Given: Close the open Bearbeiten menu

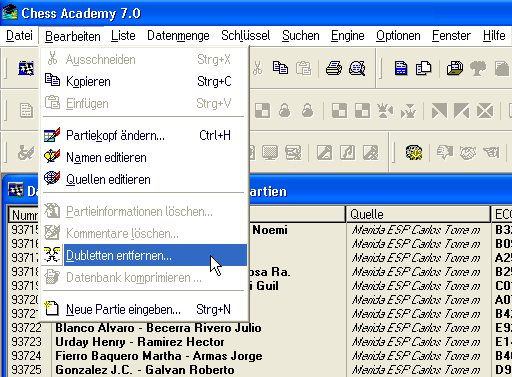Looking at the screenshot, I should 73,36.
